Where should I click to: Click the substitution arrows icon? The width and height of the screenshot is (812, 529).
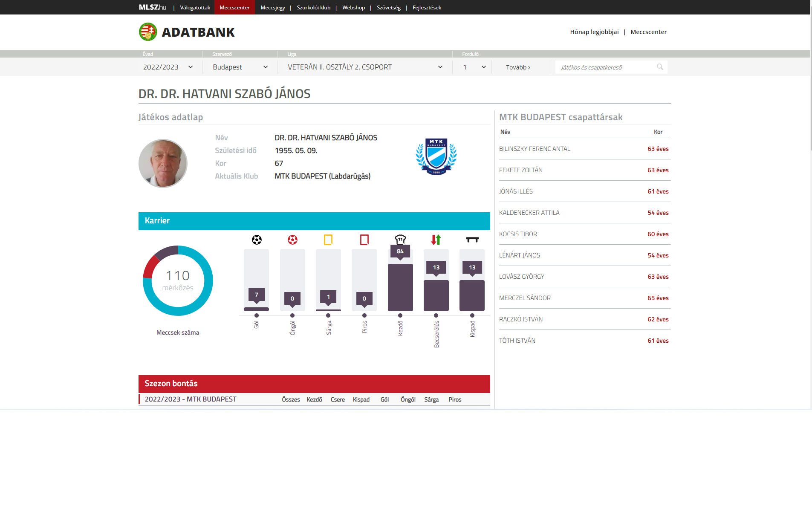tap(436, 240)
